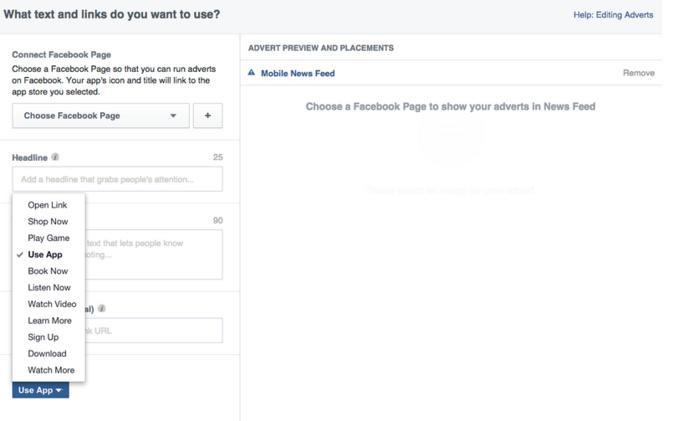Select Play Game option
Image resolution: width=673 pixels, height=421 pixels.
(x=48, y=238)
